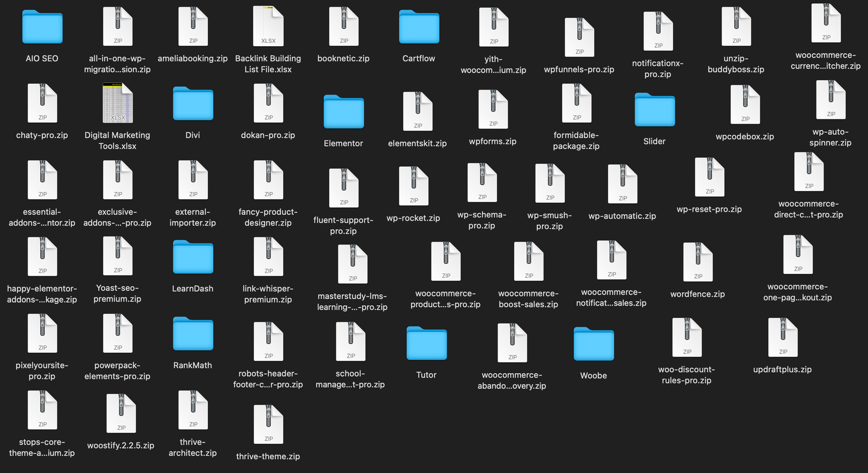Select the unzip-buddyboss.zip archive icon
The image size is (868, 473).
736,26
